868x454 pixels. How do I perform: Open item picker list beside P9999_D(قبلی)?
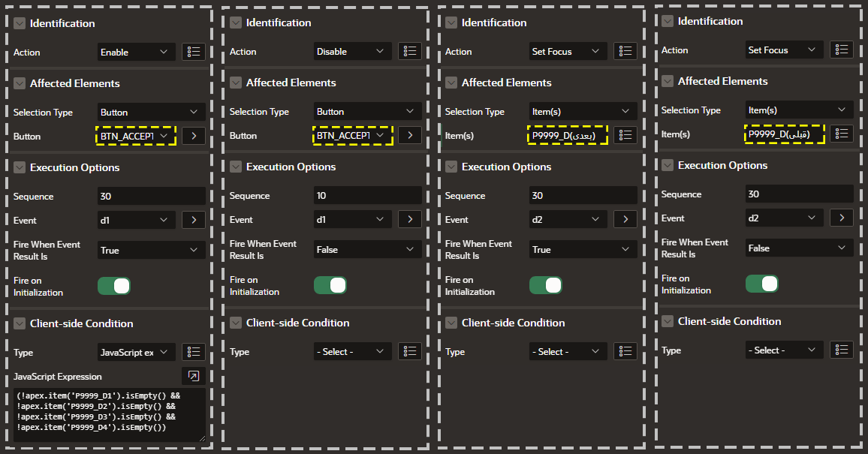pos(842,134)
